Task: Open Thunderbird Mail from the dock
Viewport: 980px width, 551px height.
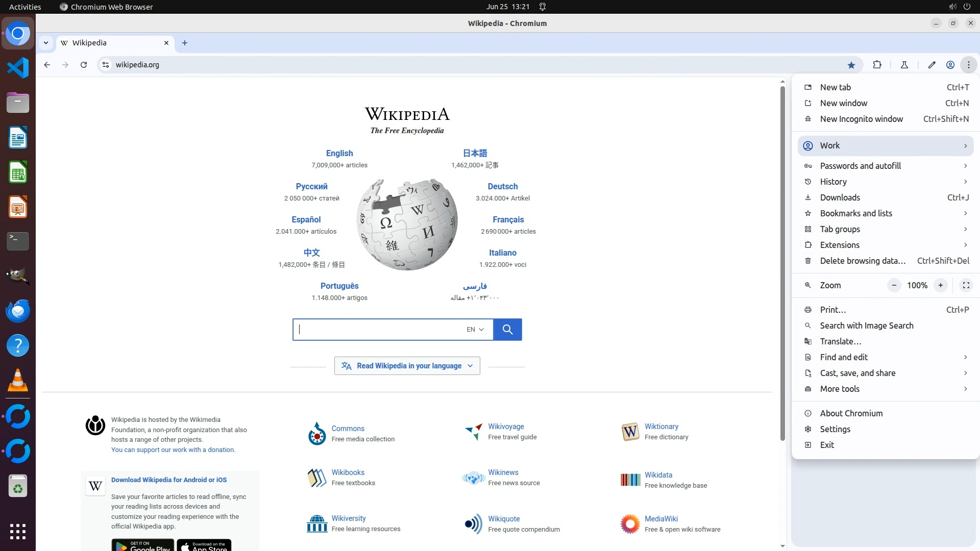Action: (18, 311)
